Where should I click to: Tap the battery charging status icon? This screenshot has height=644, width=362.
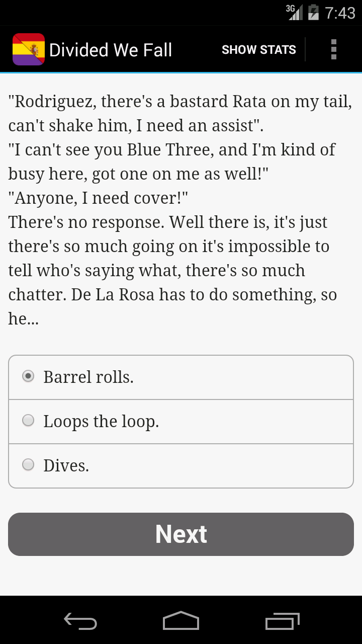(x=313, y=12)
